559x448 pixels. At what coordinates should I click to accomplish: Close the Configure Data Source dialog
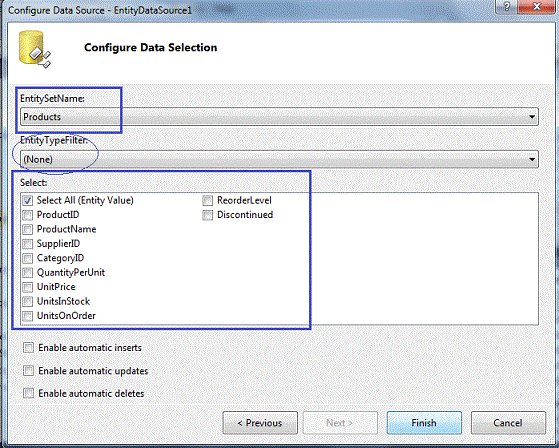(x=537, y=7)
